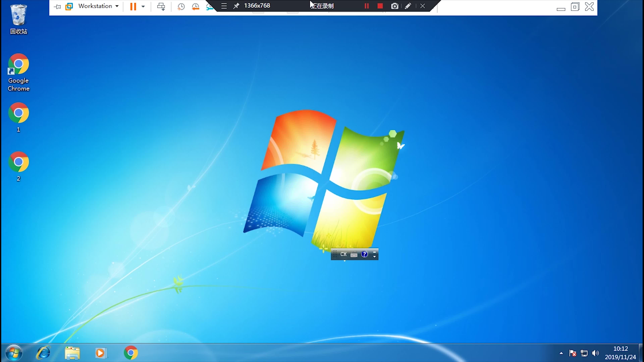Open the recorder pencil annotation tool
The image size is (644, 362).
point(408,6)
